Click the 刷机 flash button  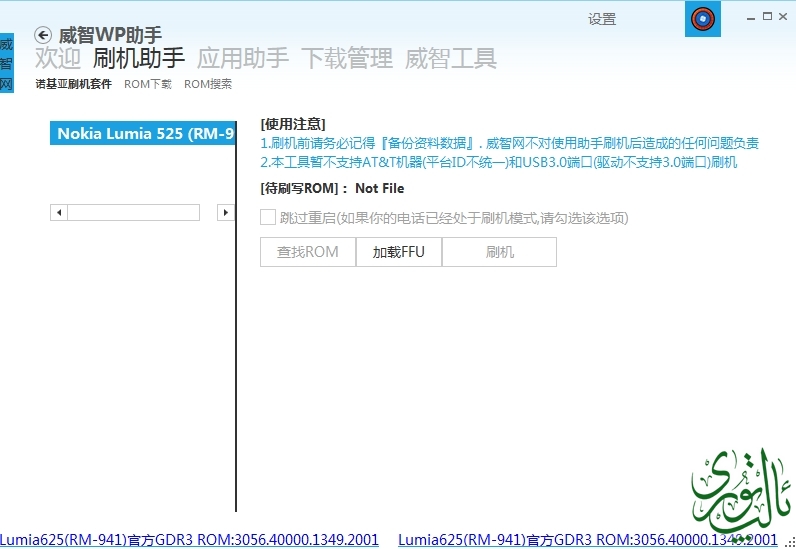click(x=500, y=252)
